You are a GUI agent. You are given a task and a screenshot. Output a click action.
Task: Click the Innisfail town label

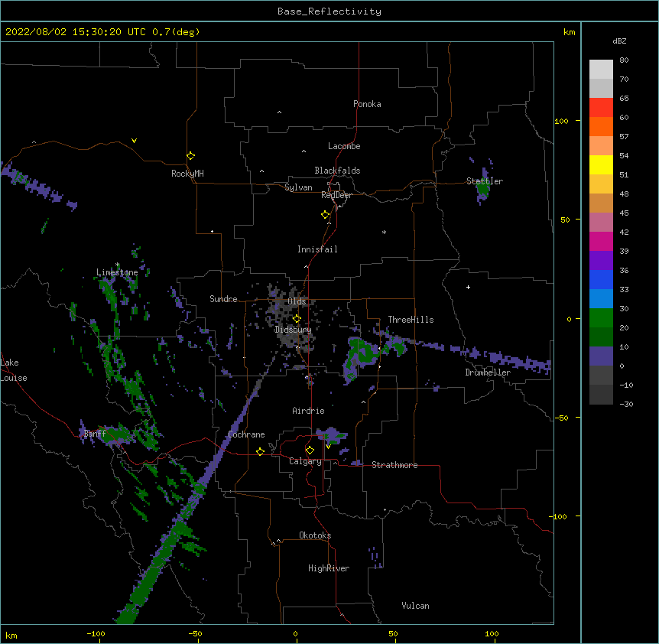(x=317, y=249)
